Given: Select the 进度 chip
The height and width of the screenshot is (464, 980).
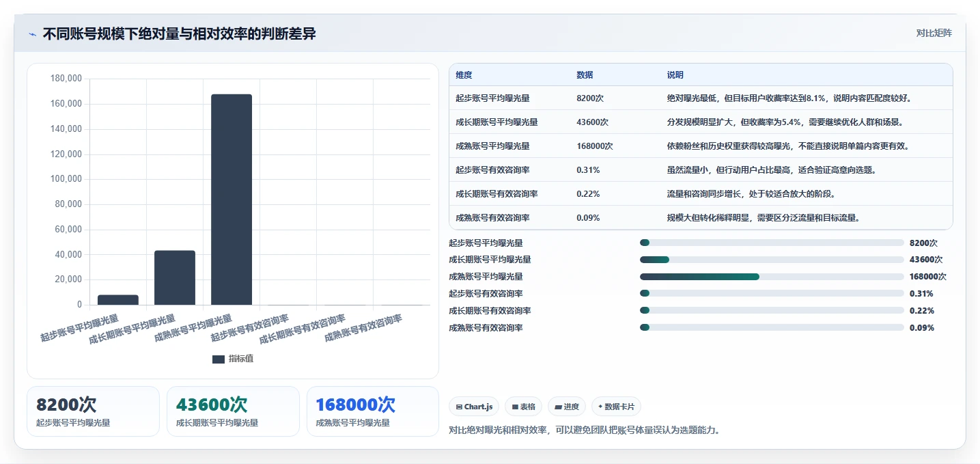Looking at the screenshot, I should pyautogui.click(x=567, y=407).
